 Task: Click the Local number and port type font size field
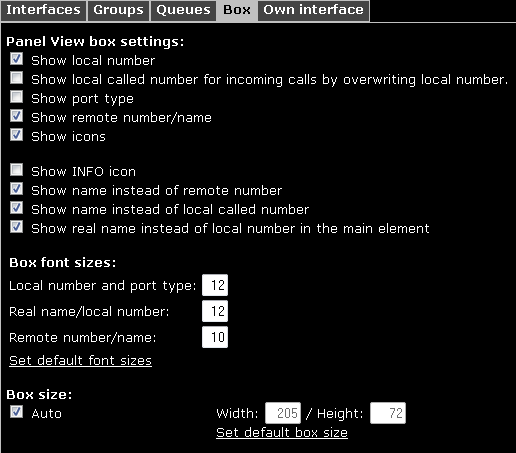215,285
